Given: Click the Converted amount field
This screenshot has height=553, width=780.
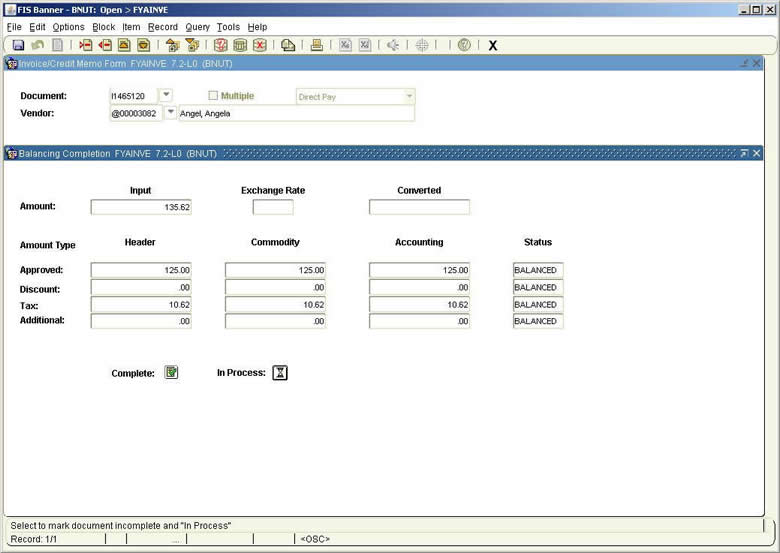Looking at the screenshot, I should click(419, 207).
